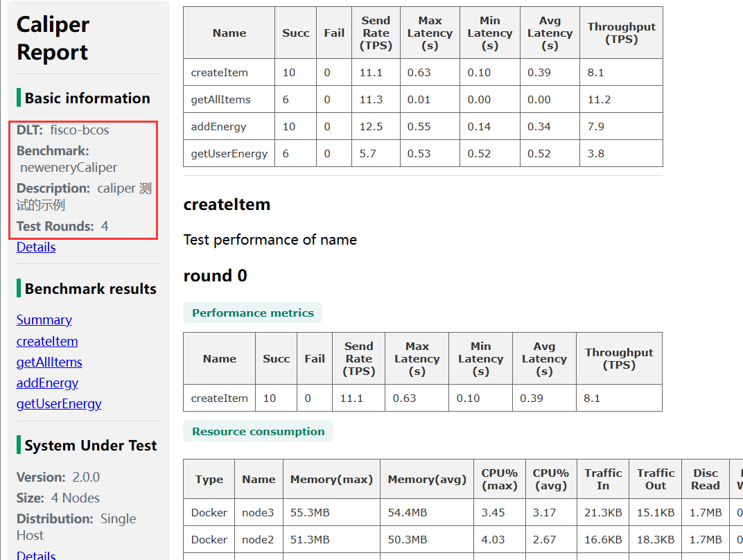Screen dimensions: 743x560
Task: Click Details link under System Under Test
Action: (36, 554)
